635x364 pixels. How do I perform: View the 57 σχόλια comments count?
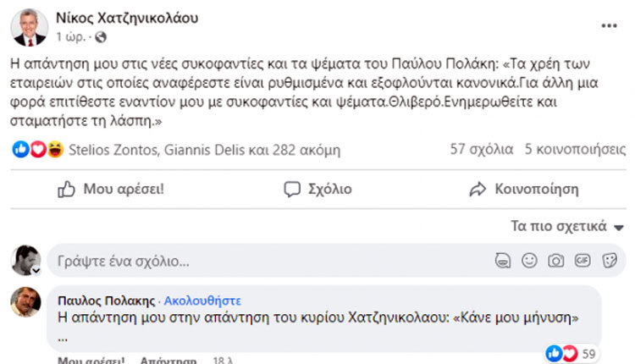[481, 150]
